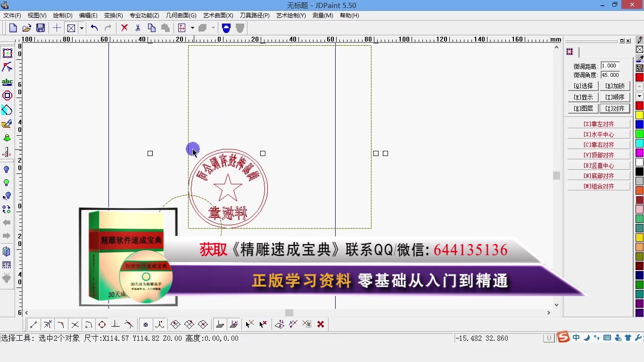
Task: Open the 刀具路径(P) menu
Action: [255, 15]
